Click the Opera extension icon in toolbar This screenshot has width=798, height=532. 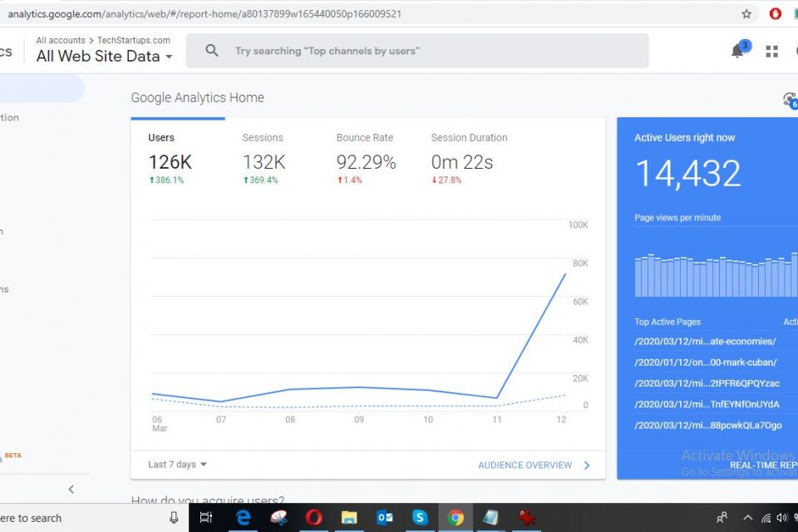tap(776, 14)
